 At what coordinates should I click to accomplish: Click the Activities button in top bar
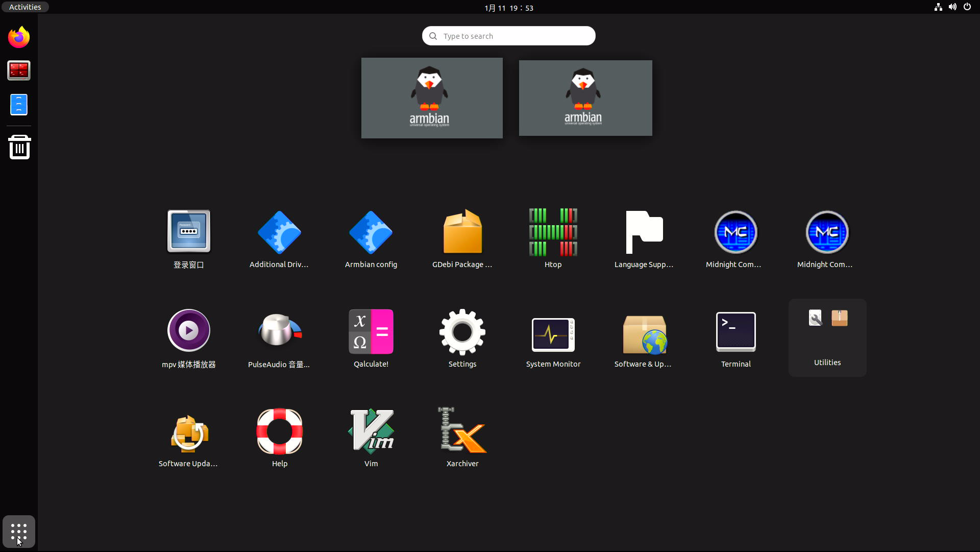(x=25, y=7)
